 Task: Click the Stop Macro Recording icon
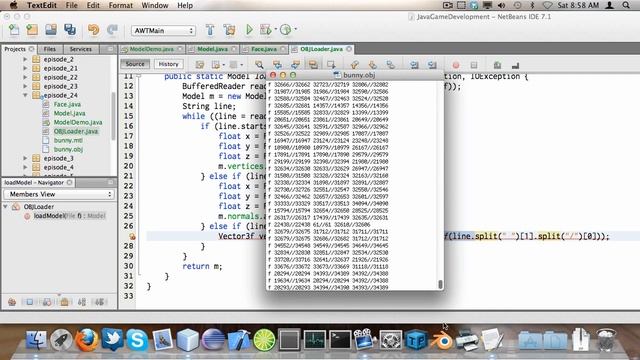click(x=473, y=65)
